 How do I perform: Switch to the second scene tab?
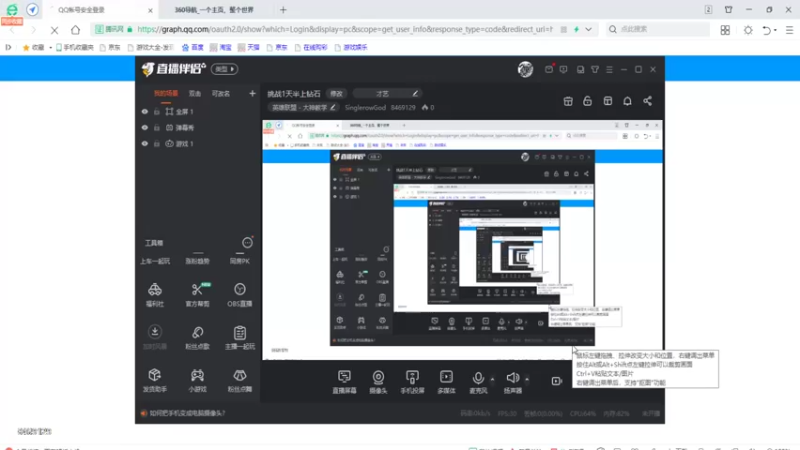(195, 94)
